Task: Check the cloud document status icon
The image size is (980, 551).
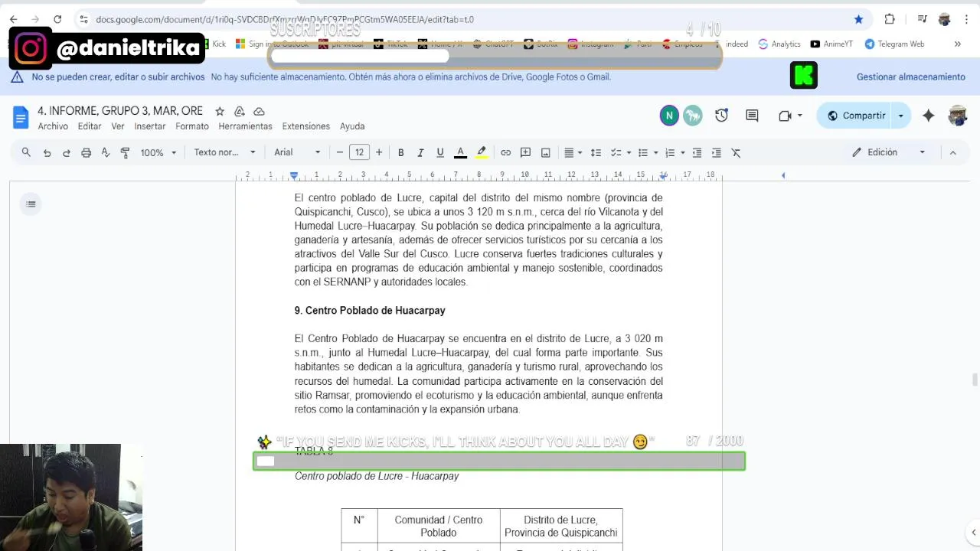Action: (x=259, y=111)
